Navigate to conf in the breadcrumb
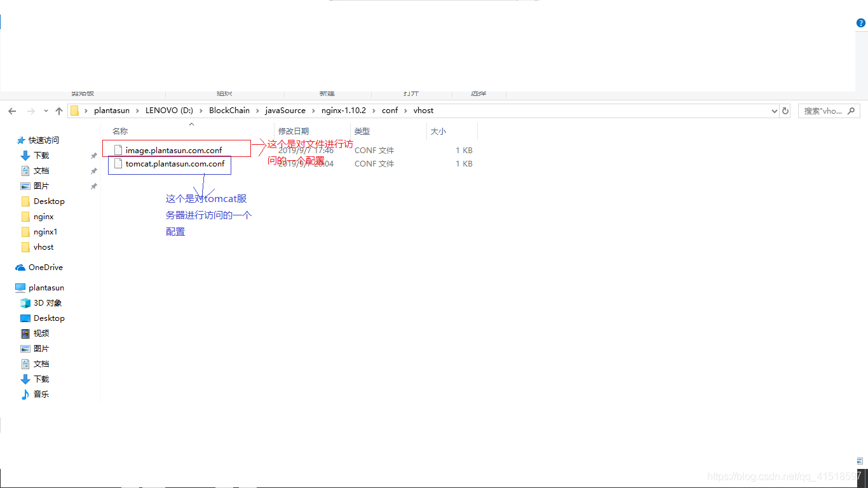 click(390, 111)
